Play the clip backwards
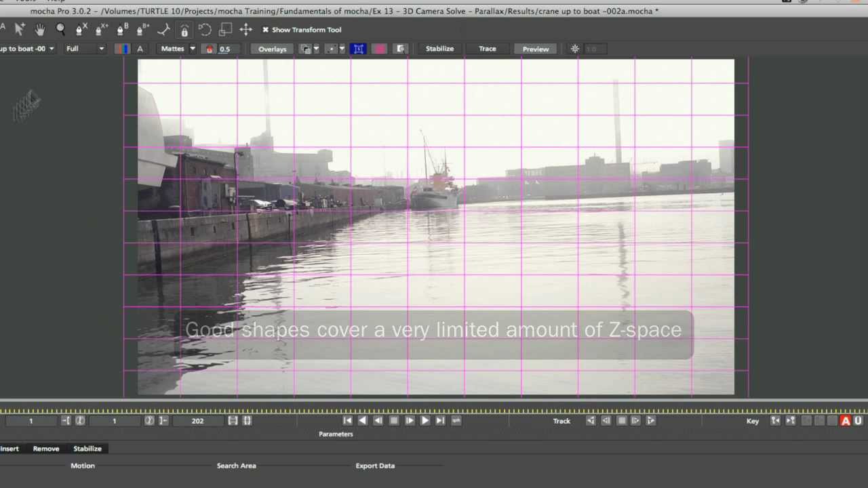 [x=363, y=421]
